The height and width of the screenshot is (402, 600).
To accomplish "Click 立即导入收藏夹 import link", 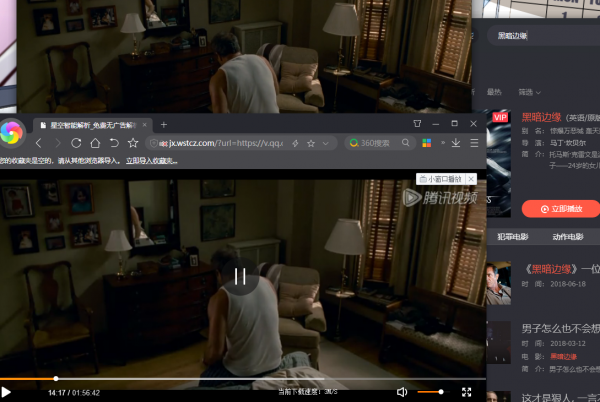I will 152,161.
